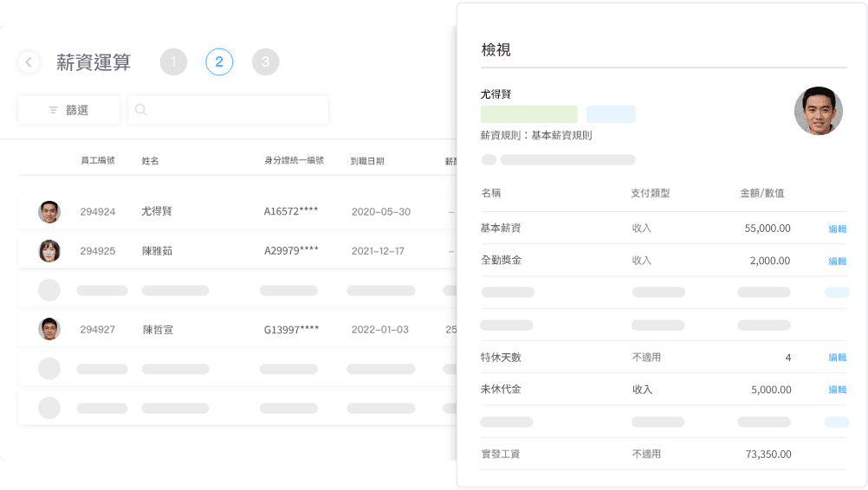
Task: Click onboard date 2020-05-30
Action: click(x=381, y=212)
